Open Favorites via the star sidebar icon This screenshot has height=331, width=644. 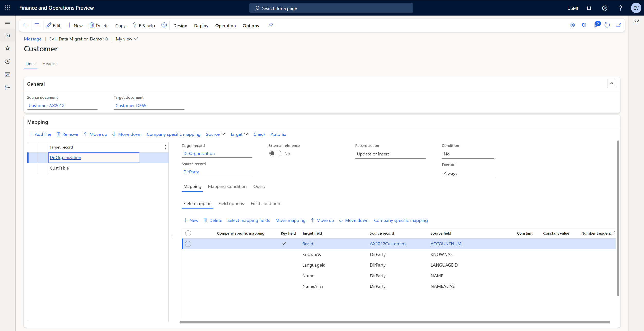[x=7, y=48]
